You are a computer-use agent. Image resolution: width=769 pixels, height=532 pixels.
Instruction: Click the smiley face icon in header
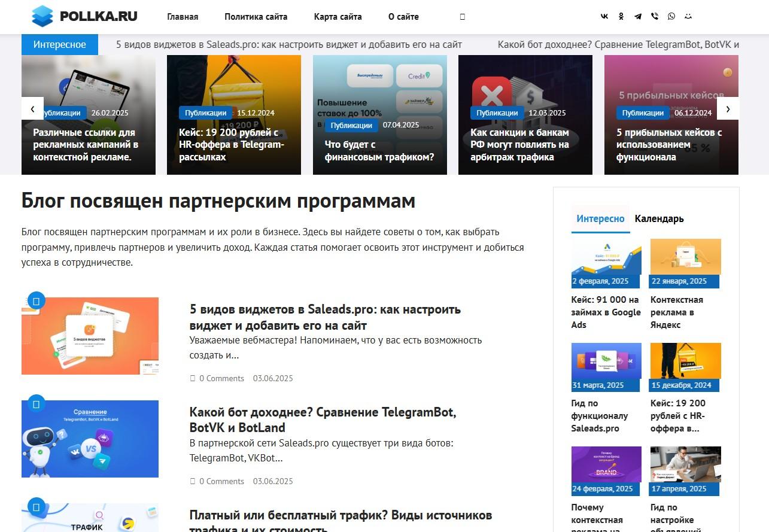pyautogui.click(x=688, y=17)
